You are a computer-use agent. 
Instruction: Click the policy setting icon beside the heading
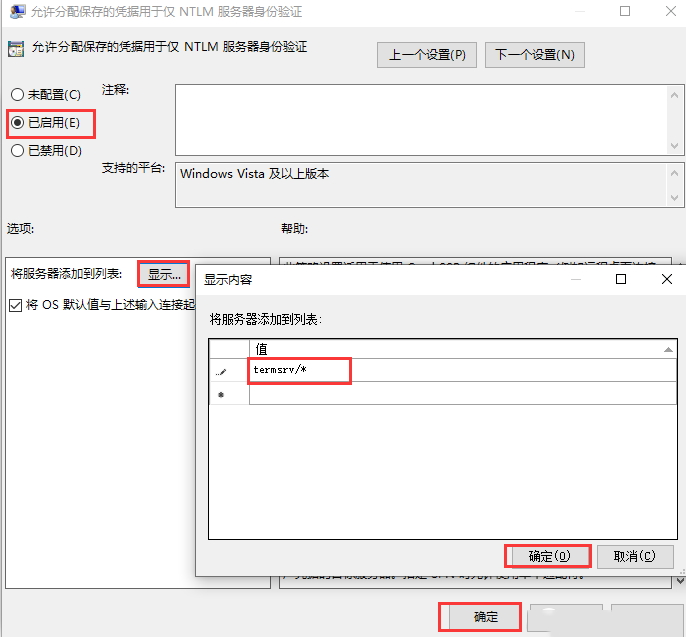pyautogui.click(x=16, y=49)
